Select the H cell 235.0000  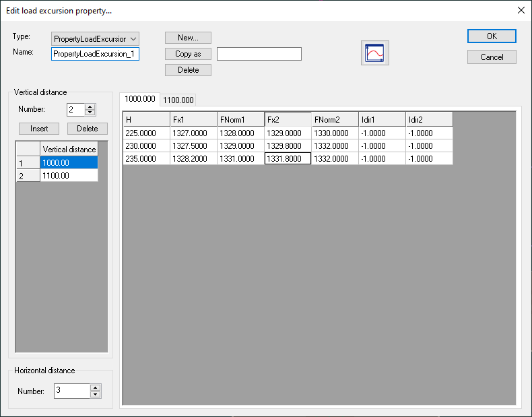click(x=146, y=158)
